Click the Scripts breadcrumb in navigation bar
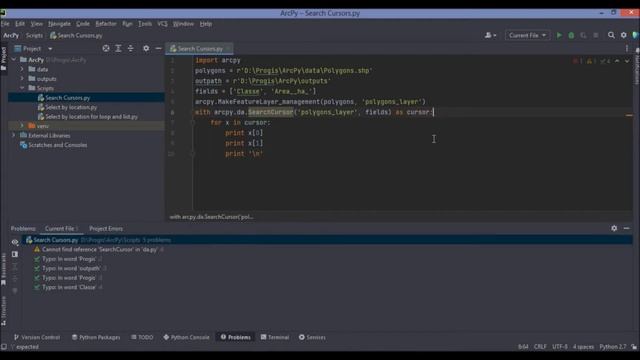Viewport: 640px width, 360px height. 34,36
